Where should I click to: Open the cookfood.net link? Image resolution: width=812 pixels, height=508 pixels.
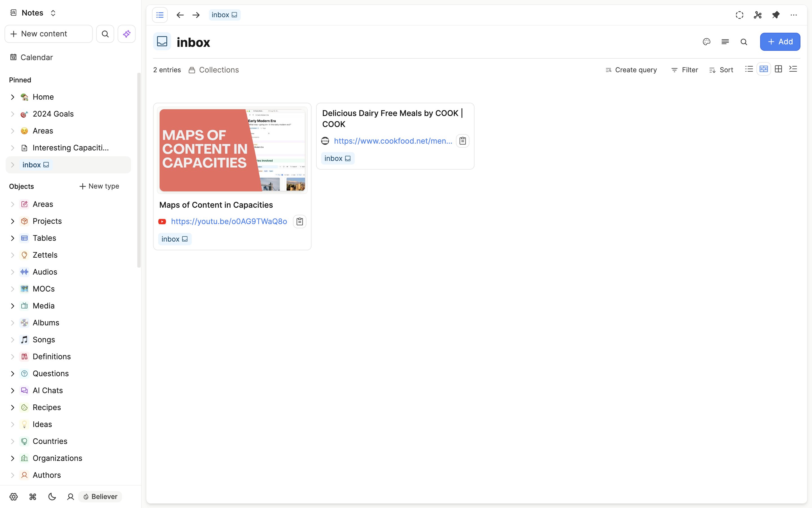393,141
